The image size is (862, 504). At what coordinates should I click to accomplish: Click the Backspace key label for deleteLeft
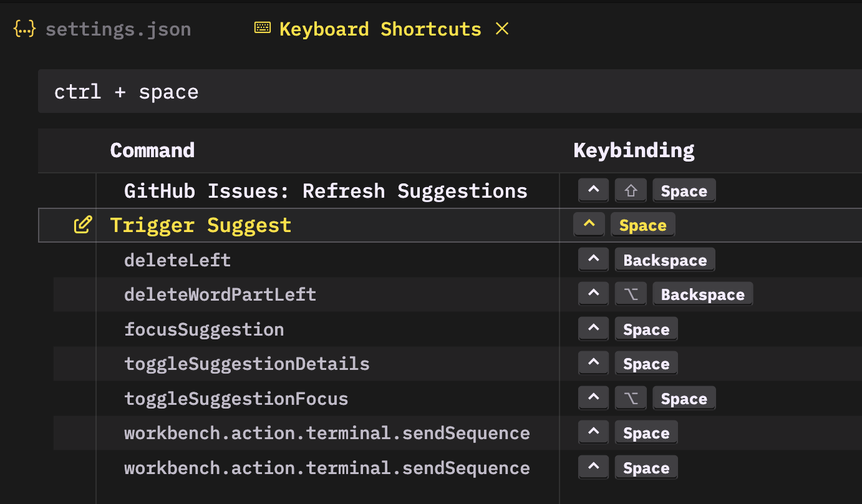(665, 260)
